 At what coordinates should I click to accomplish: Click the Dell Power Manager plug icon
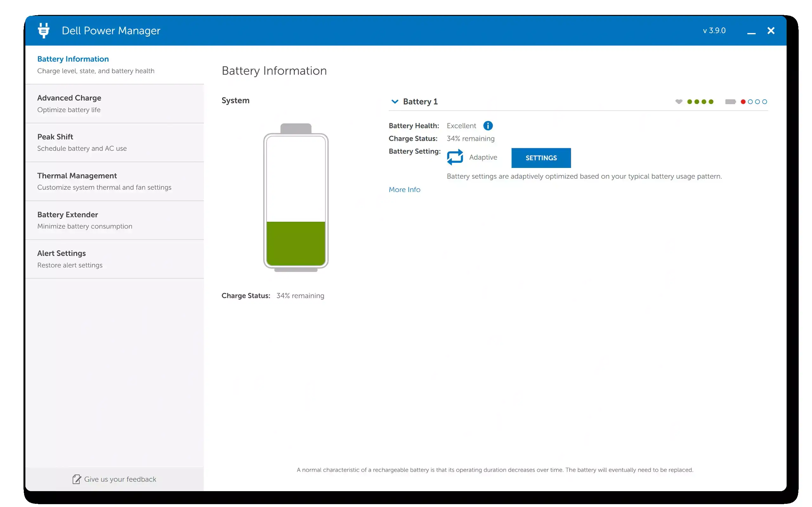tap(44, 30)
